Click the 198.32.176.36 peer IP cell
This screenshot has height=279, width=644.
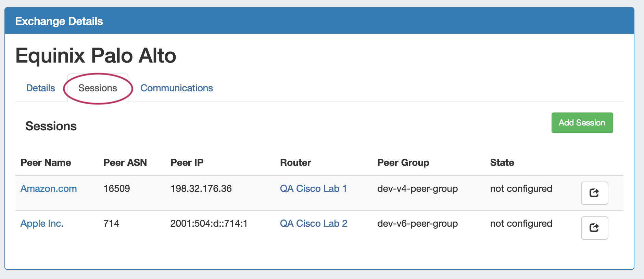[201, 189]
